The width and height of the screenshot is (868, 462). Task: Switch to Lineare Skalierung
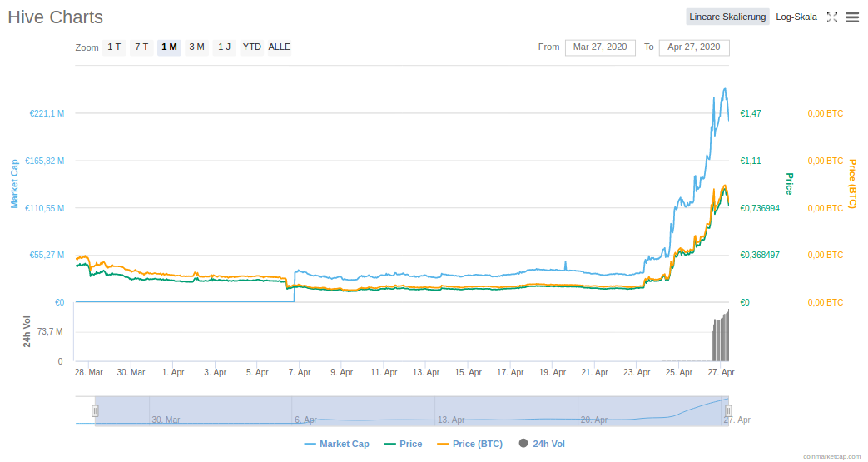727,17
